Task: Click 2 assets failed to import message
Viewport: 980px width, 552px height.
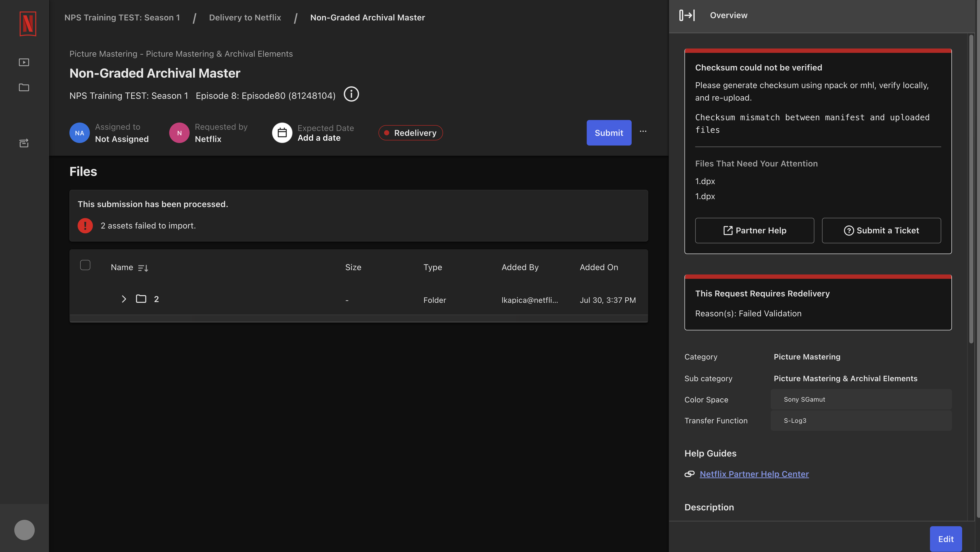Action: tap(148, 226)
